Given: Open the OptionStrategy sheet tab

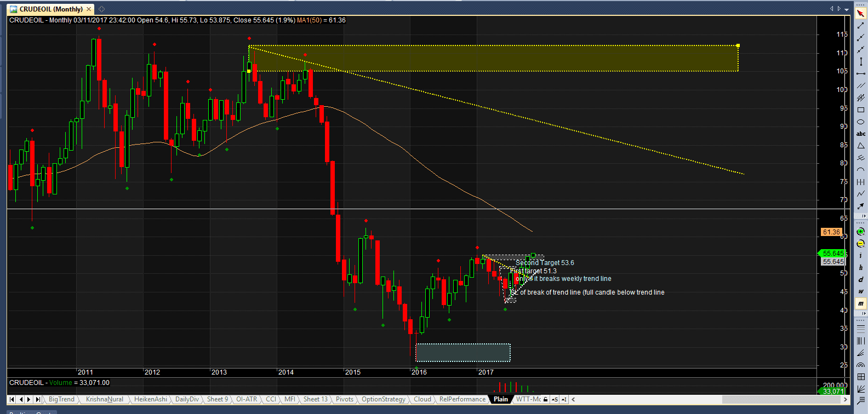Looking at the screenshot, I should pos(384,399).
